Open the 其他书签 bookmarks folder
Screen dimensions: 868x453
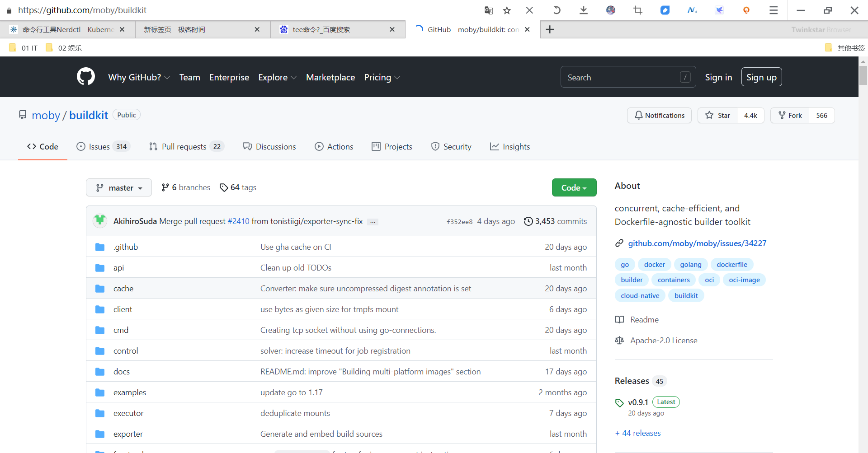tap(844, 48)
